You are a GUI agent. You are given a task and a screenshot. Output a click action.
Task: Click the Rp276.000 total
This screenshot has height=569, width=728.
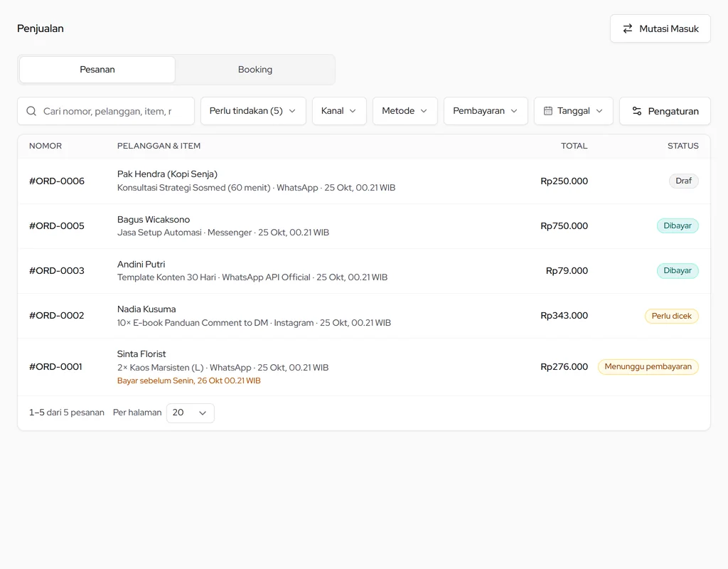[564, 366]
